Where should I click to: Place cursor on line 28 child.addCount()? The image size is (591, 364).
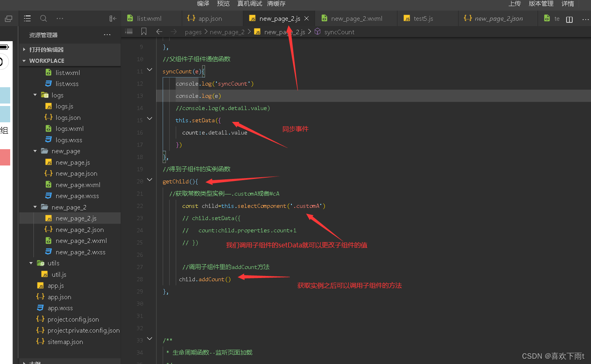click(205, 279)
